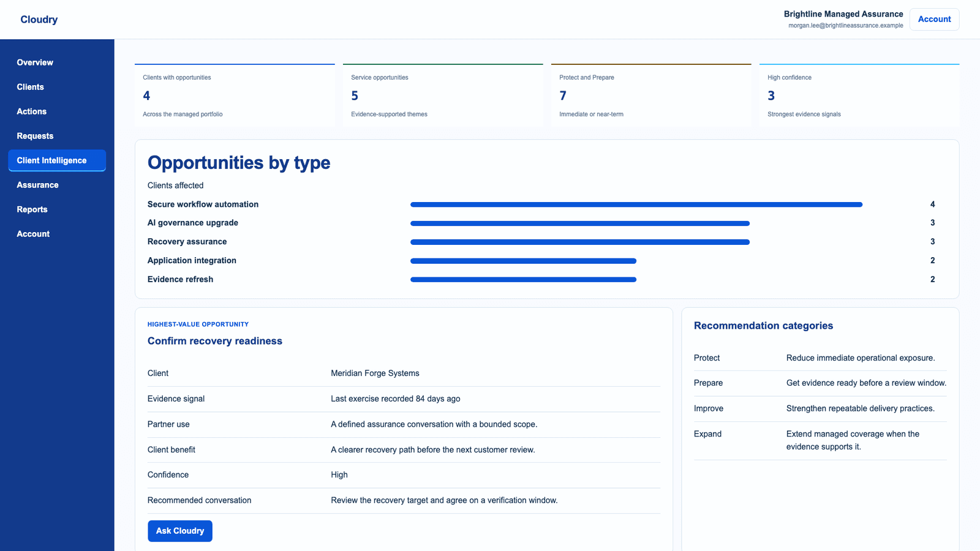Image resolution: width=980 pixels, height=551 pixels.
Task: Select the sidebar Account item
Action: [57, 234]
